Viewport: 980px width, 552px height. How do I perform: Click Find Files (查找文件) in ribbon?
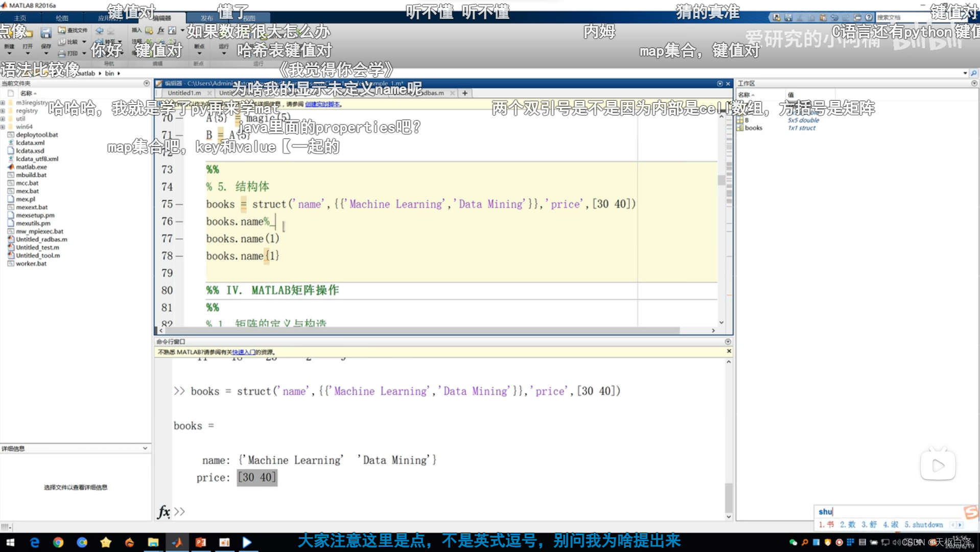73,30
